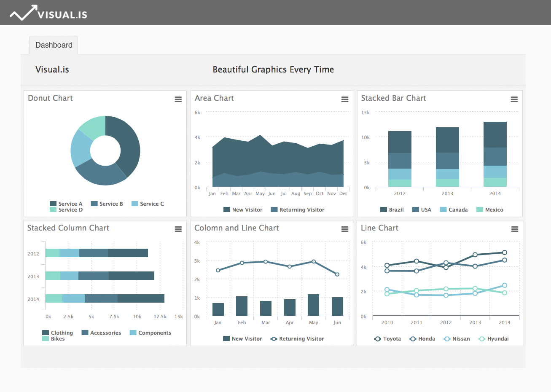Toggle Mexico series legend
Screen dimensions: 551x392
(490, 209)
